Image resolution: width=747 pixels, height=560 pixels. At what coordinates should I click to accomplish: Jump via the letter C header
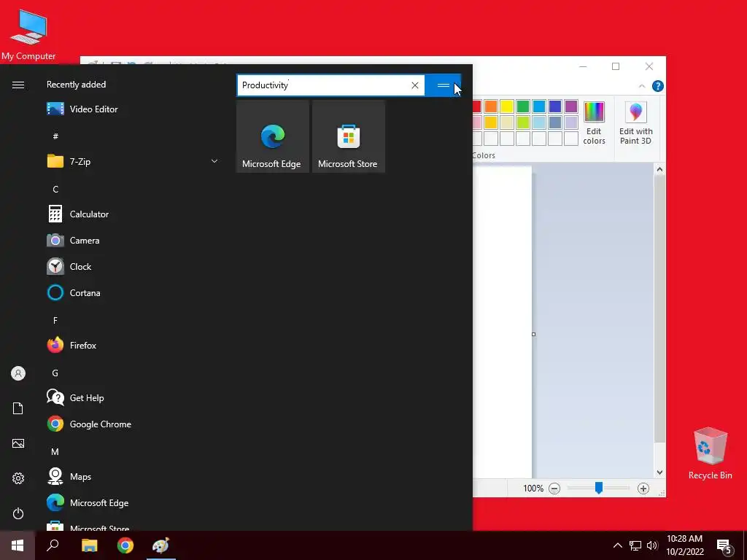pos(55,190)
